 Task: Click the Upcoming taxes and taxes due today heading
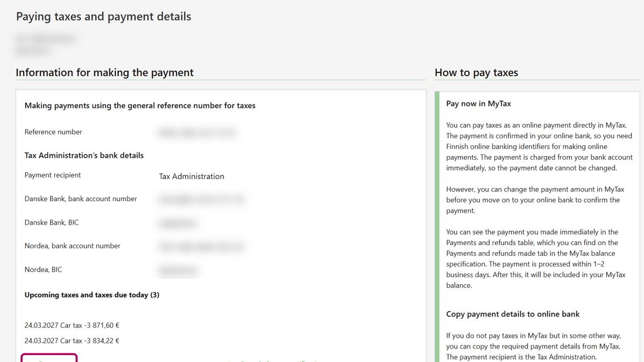point(92,295)
